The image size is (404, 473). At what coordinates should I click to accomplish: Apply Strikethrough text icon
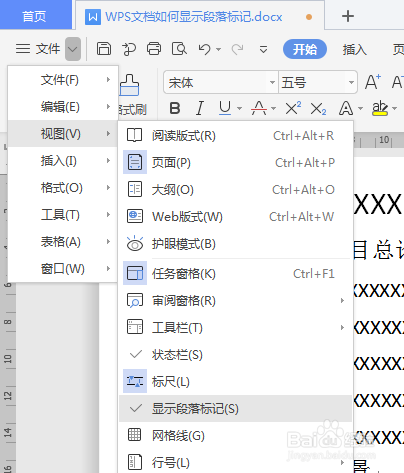coord(259,108)
